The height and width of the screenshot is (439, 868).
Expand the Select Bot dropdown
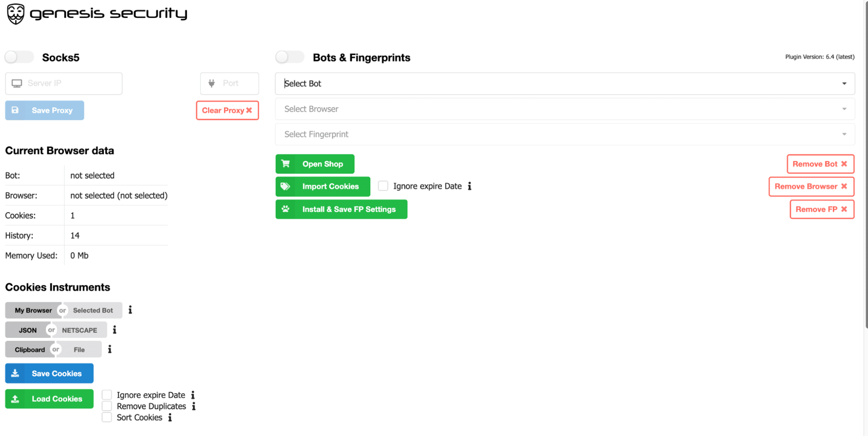[565, 83]
